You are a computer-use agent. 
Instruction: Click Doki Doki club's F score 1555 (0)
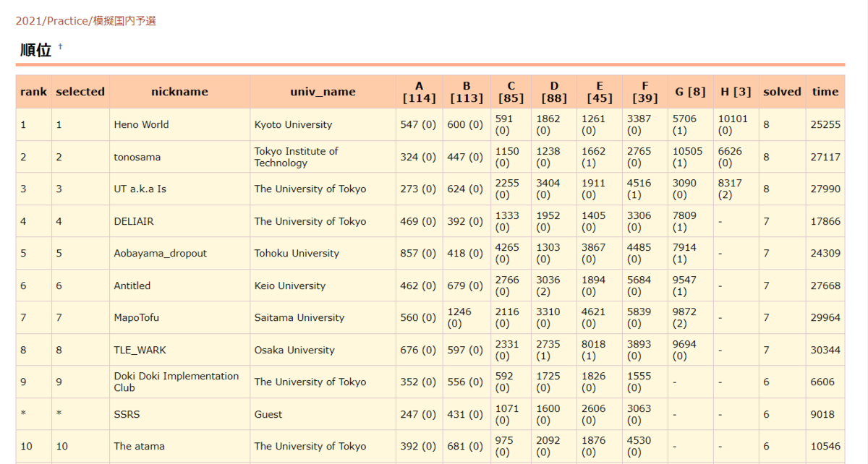point(645,382)
